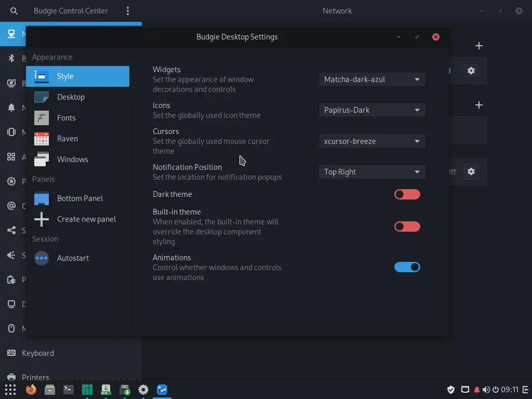
Task: Open Printers settings in Control Center
Action: tap(71, 377)
